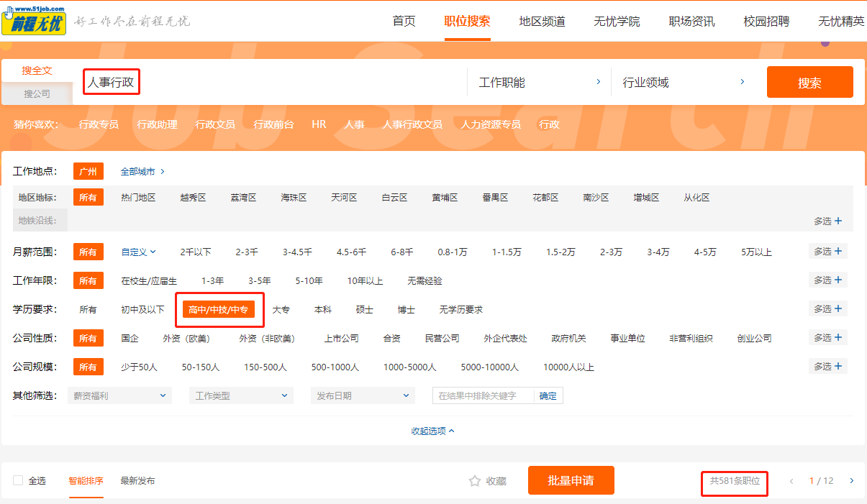Switch to the 最新发布 sort tab
The width and height of the screenshot is (867, 504).
(137, 481)
